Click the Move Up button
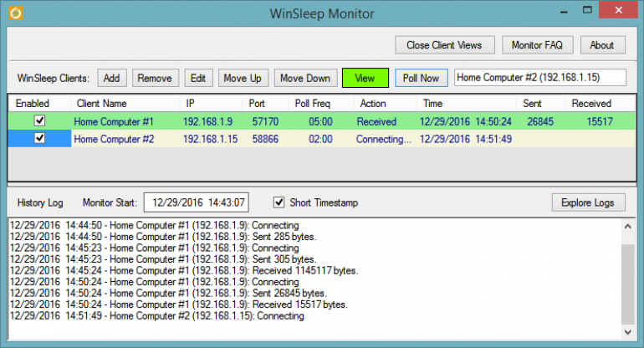This screenshot has height=348, width=644. [x=243, y=78]
